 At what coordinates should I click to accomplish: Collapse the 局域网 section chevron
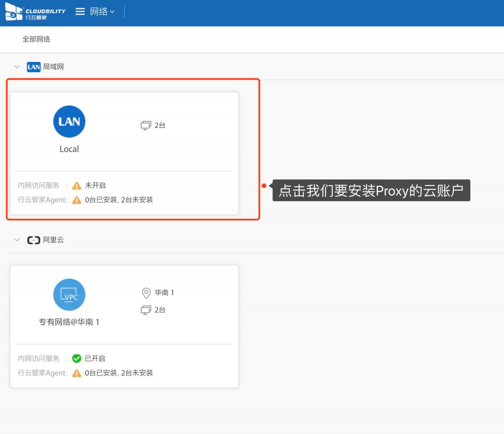pyautogui.click(x=17, y=67)
